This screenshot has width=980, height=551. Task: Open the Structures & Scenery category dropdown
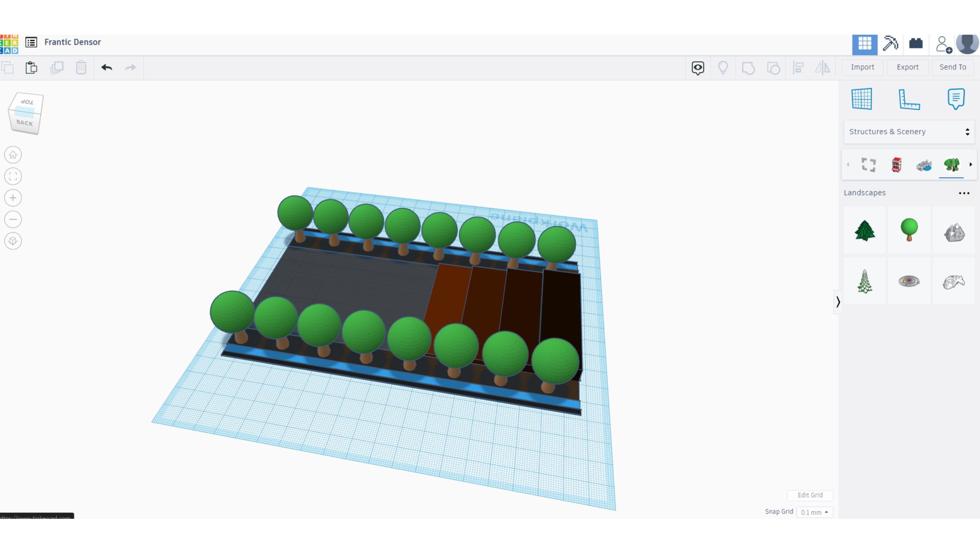(x=909, y=132)
